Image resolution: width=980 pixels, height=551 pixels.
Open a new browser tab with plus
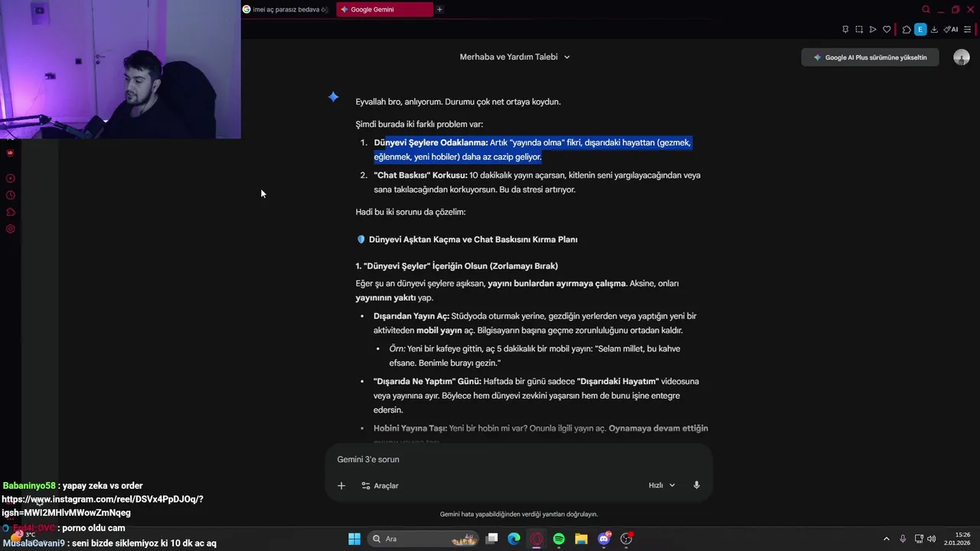439,9
